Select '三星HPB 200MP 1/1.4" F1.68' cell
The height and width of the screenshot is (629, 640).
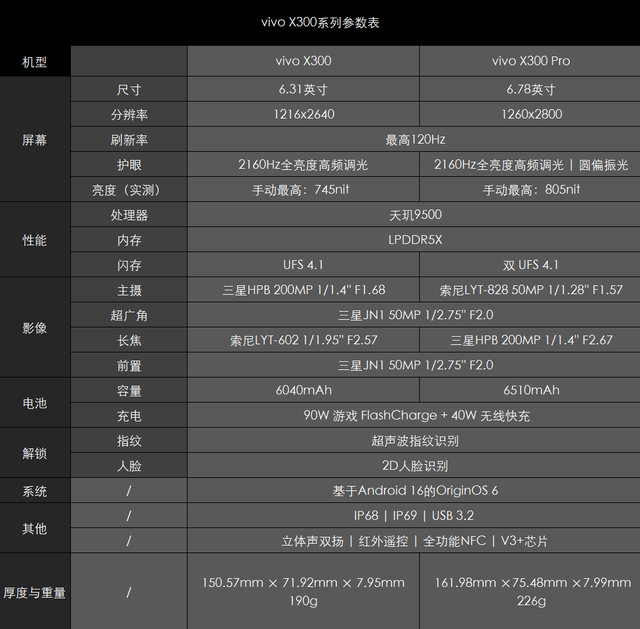[303, 290]
